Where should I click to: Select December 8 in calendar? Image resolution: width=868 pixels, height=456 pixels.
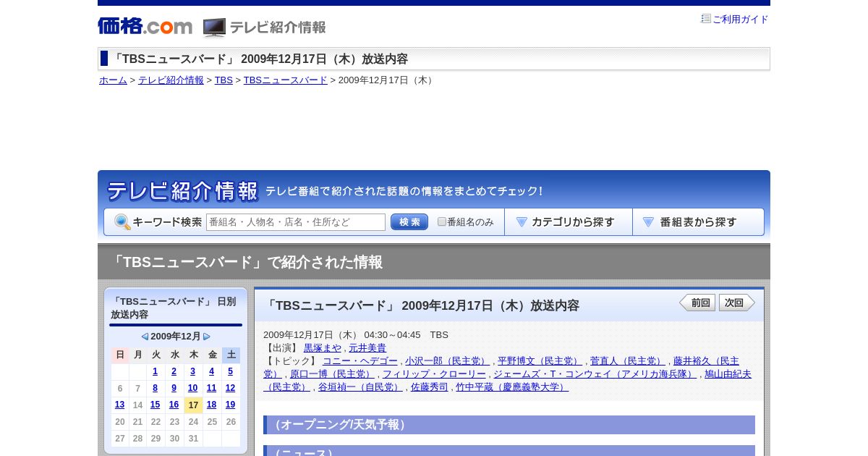155,388
